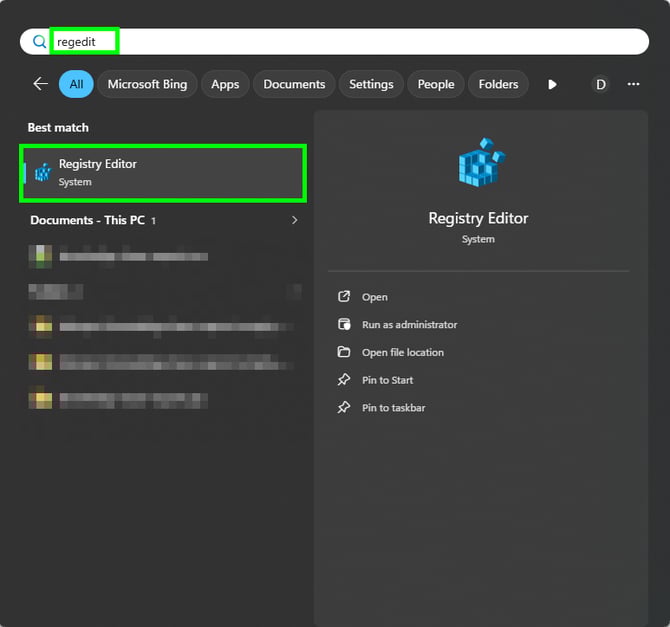Switch to the People filter

coord(436,84)
